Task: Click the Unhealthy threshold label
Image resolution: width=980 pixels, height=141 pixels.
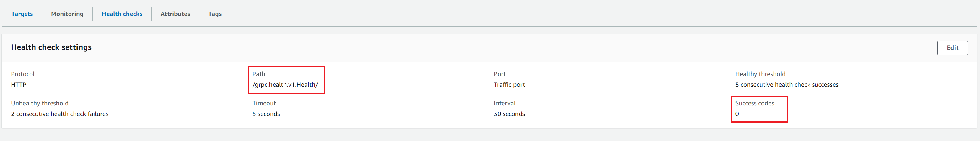Action: pyautogui.click(x=40, y=103)
